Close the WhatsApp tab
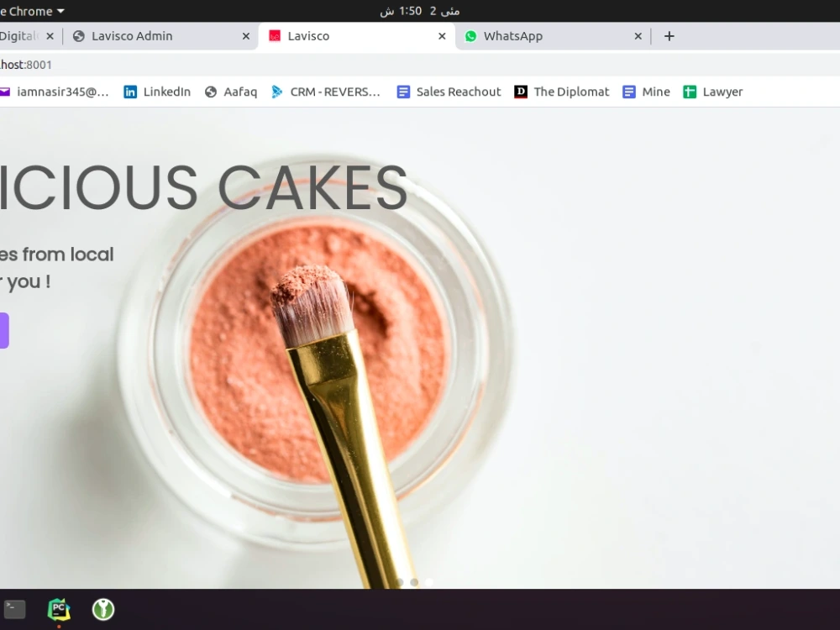This screenshot has height=630, width=840. [x=638, y=36]
